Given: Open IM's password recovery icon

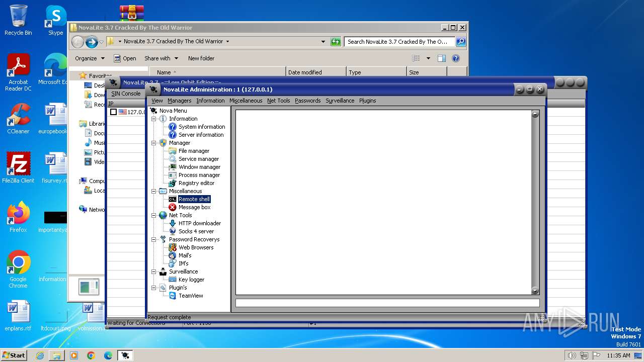Looking at the screenshot, I should pos(173,263).
